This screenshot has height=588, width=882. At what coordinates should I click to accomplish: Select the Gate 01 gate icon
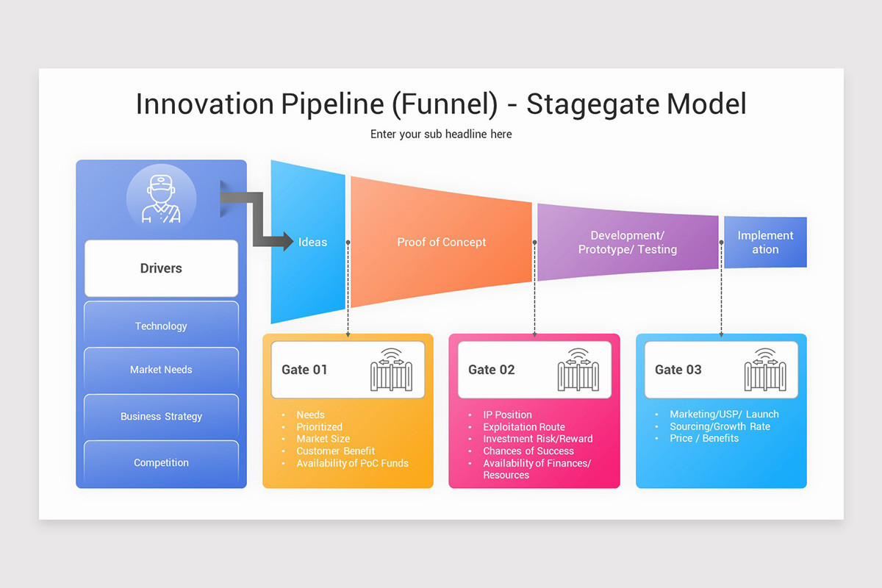(391, 370)
